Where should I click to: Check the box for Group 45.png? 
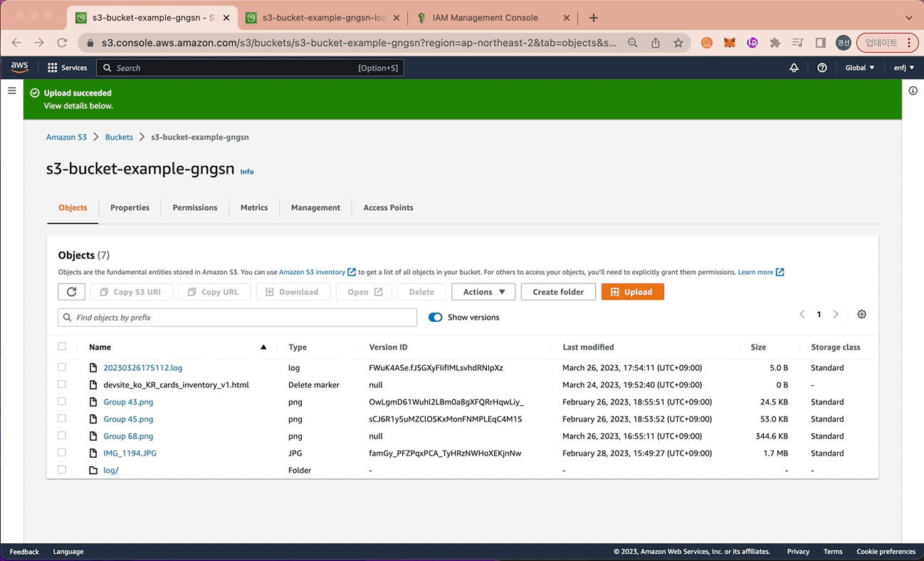coord(62,419)
